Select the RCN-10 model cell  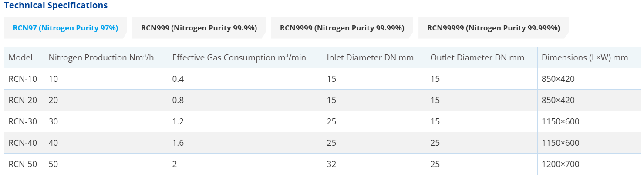click(x=23, y=79)
